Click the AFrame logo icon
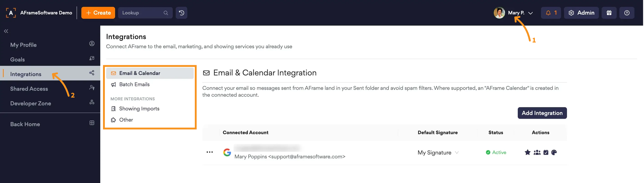The height and width of the screenshot is (183, 644). point(11,13)
